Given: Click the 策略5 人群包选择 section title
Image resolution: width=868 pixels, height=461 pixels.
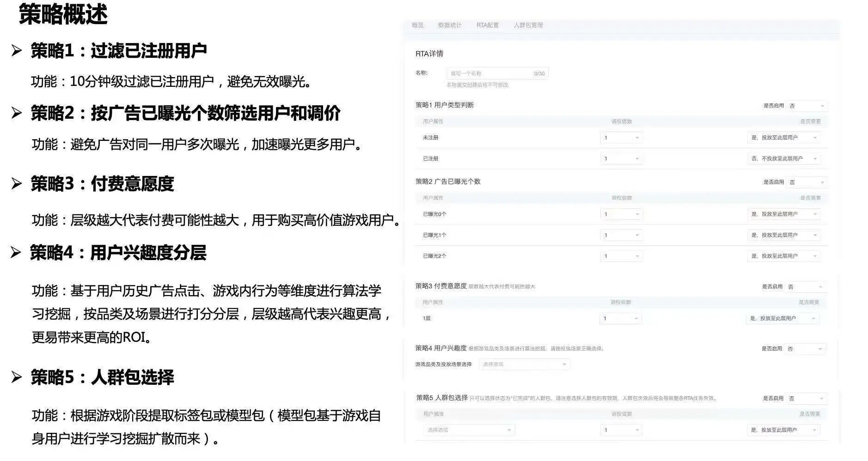Looking at the screenshot, I should [x=442, y=397].
